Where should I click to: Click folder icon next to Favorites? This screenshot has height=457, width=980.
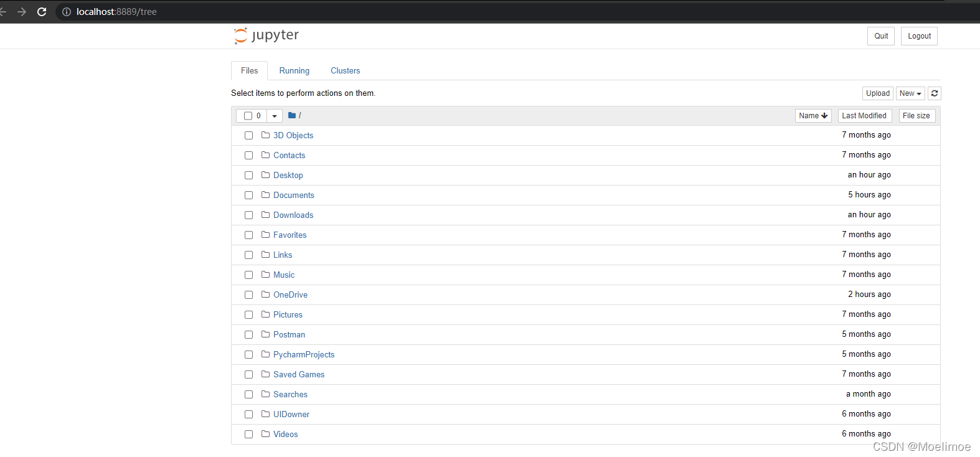click(x=265, y=235)
